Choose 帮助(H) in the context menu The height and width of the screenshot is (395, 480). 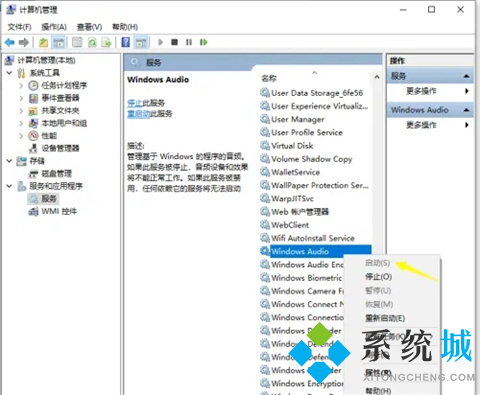point(378,390)
